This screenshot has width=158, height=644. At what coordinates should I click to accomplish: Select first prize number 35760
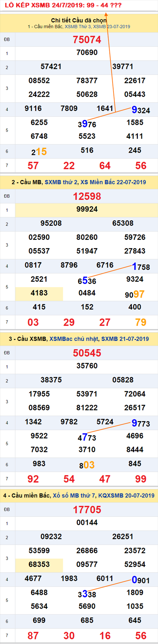point(87,366)
